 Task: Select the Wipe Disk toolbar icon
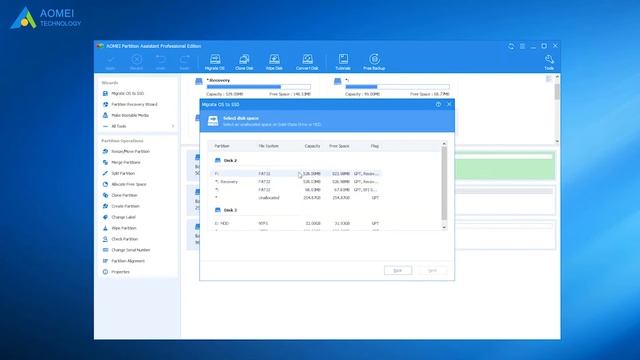click(274, 62)
